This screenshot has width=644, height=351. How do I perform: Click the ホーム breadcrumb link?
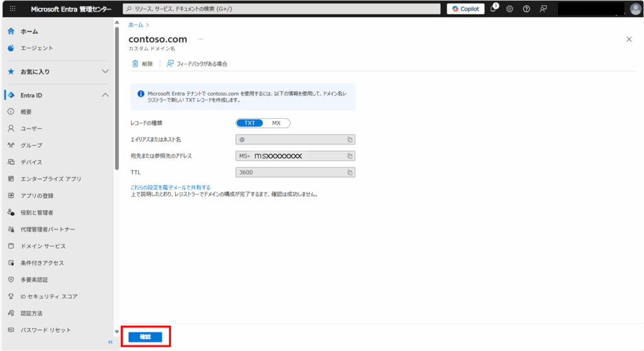135,25
